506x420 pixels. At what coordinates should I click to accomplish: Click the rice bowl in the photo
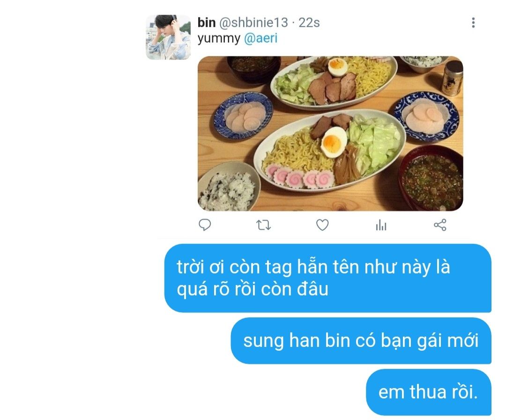[x=229, y=186]
